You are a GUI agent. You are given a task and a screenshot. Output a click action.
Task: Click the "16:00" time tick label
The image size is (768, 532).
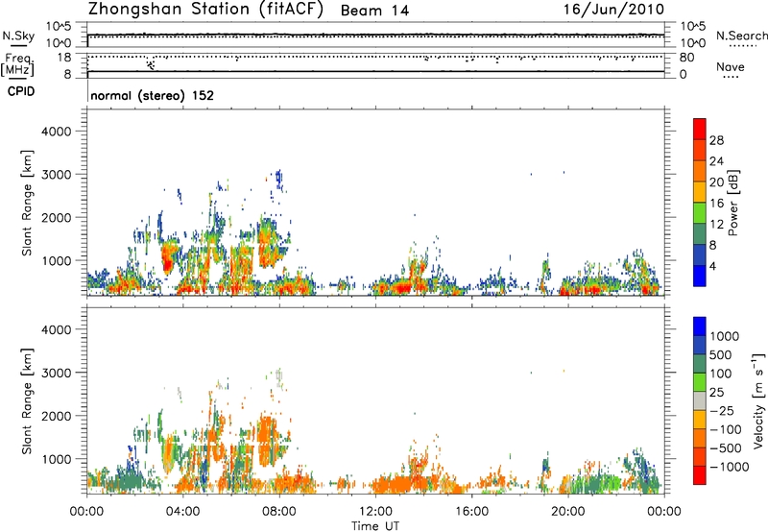point(471,512)
